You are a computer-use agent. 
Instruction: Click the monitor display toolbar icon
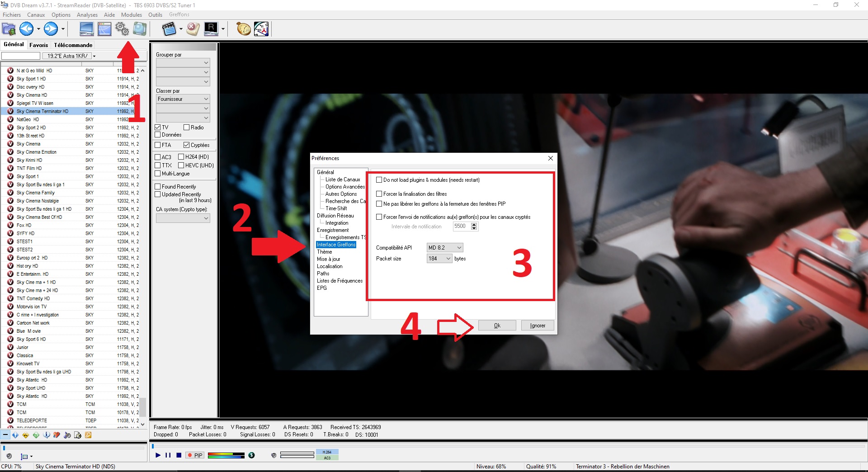pos(86,29)
